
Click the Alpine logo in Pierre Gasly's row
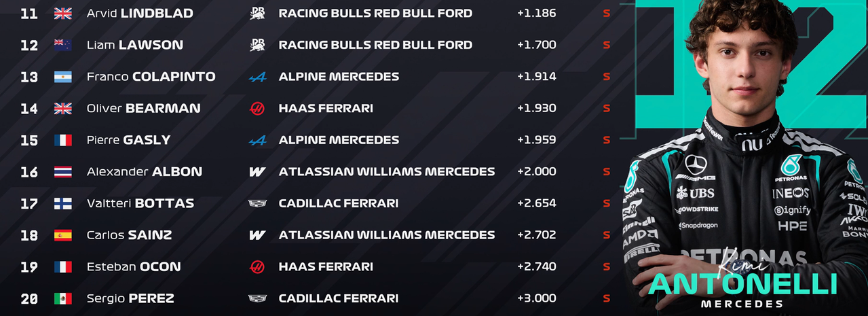click(x=257, y=140)
